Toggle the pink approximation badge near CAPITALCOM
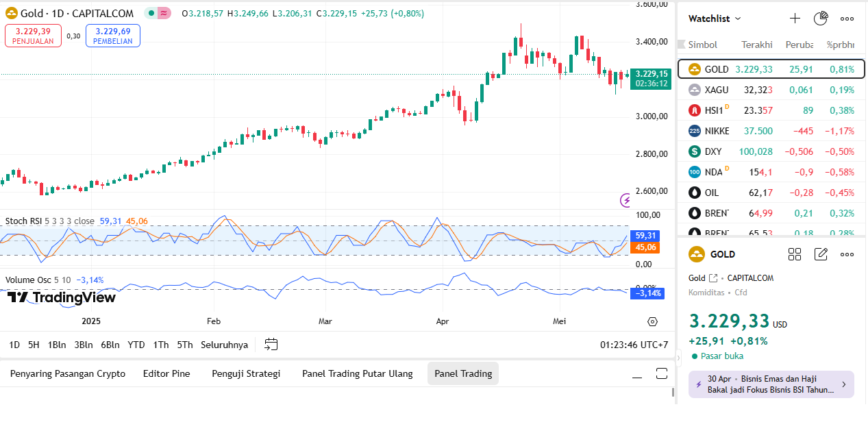This screenshot has height=444, width=868. point(164,13)
